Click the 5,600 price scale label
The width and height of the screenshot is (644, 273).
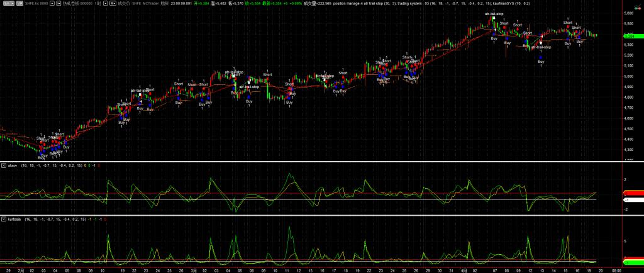629,13
